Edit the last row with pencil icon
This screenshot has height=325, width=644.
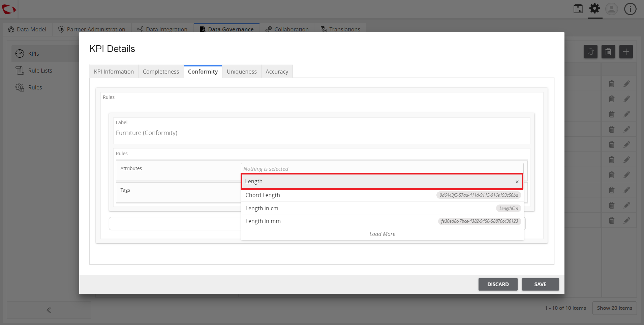(627, 220)
